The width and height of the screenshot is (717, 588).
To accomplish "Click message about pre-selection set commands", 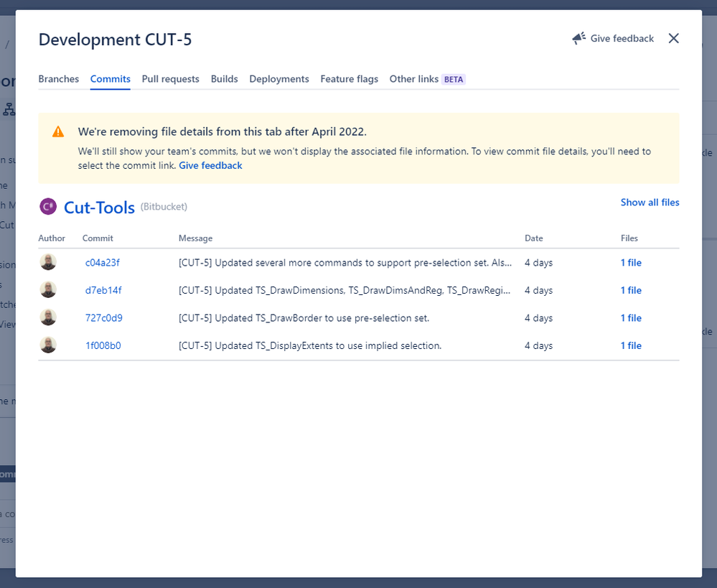I will [x=345, y=263].
